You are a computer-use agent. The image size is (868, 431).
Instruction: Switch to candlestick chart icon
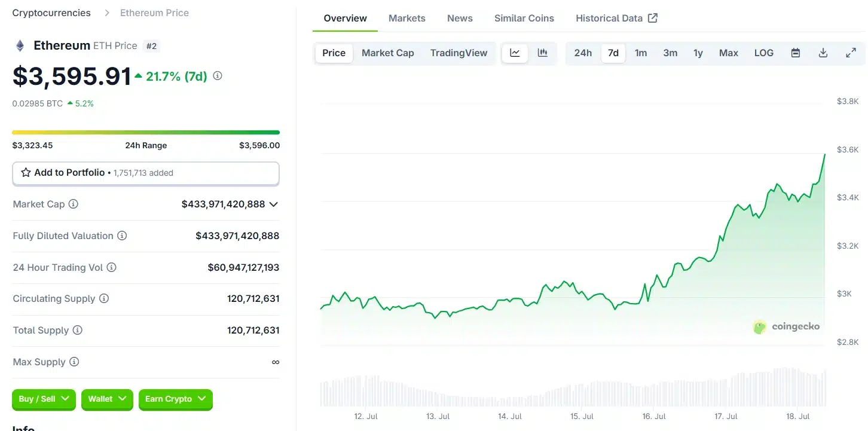pos(543,53)
